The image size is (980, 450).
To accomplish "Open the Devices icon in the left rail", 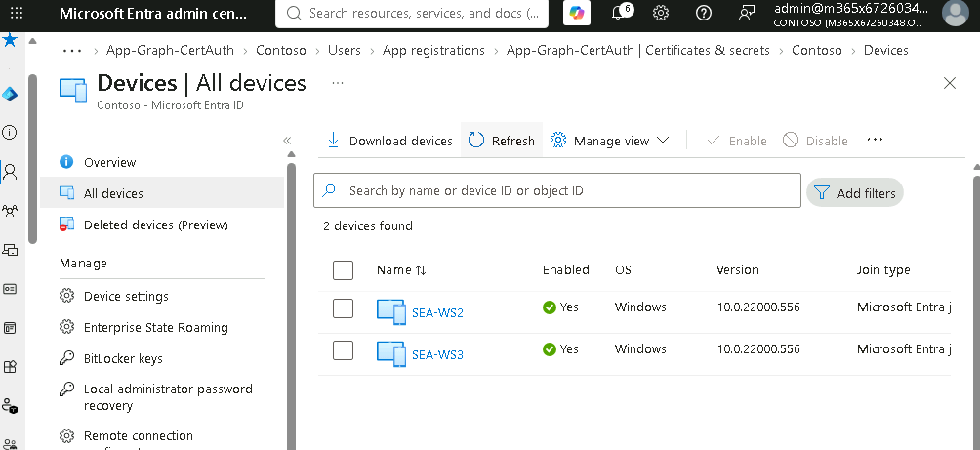I will coord(10,250).
